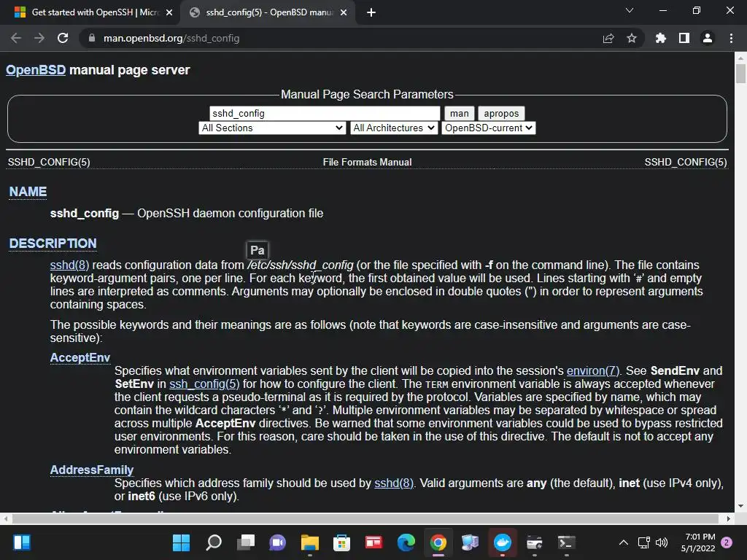Click the address bar URL

171,38
